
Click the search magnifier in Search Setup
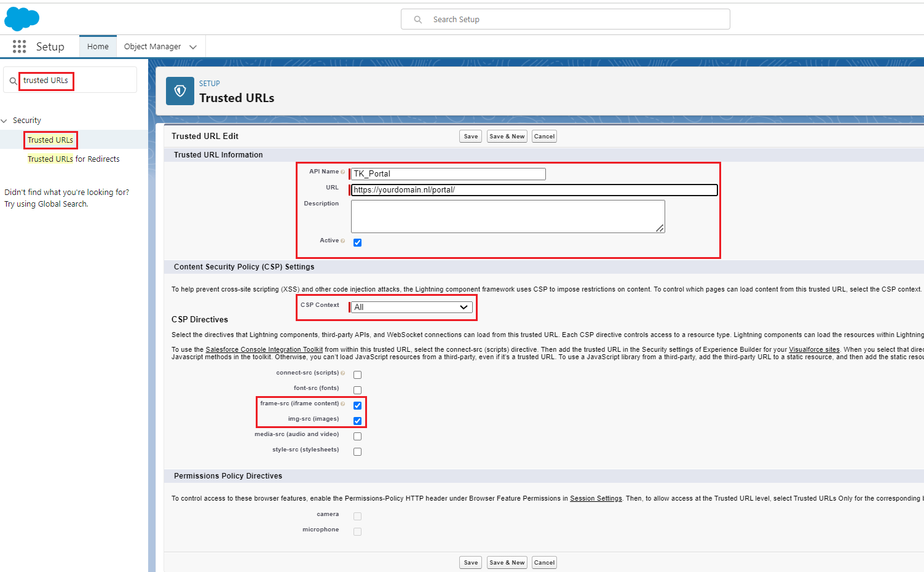point(418,20)
